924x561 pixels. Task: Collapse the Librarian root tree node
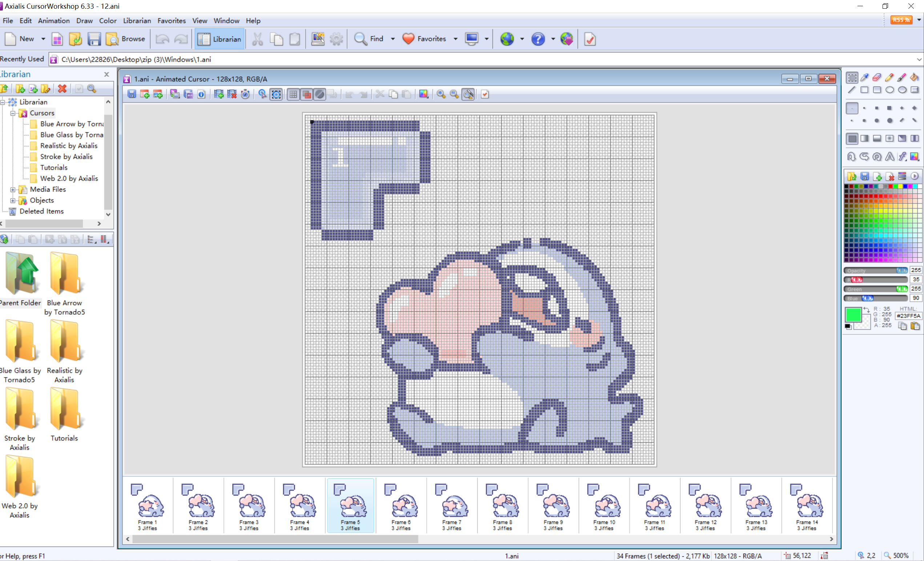click(x=2, y=102)
